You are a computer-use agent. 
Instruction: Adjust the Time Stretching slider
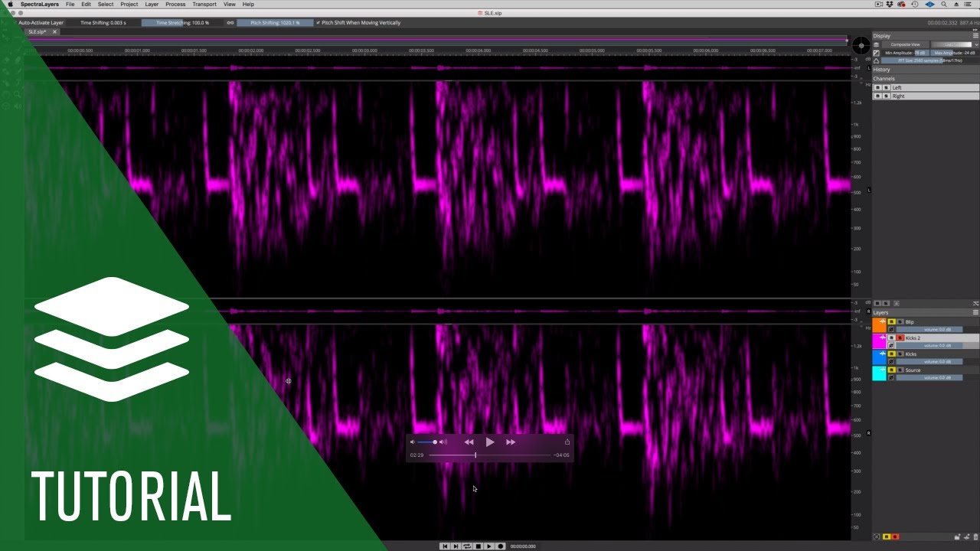(182, 23)
